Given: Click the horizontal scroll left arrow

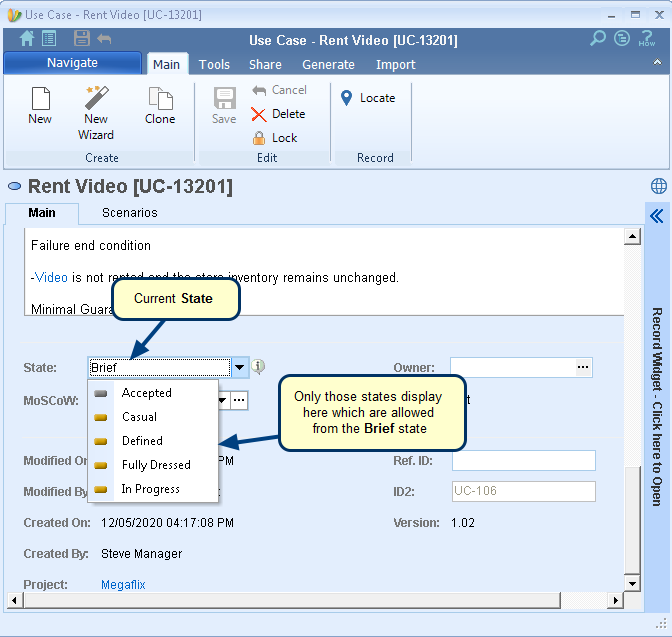Looking at the screenshot, I should pos(15,600).
